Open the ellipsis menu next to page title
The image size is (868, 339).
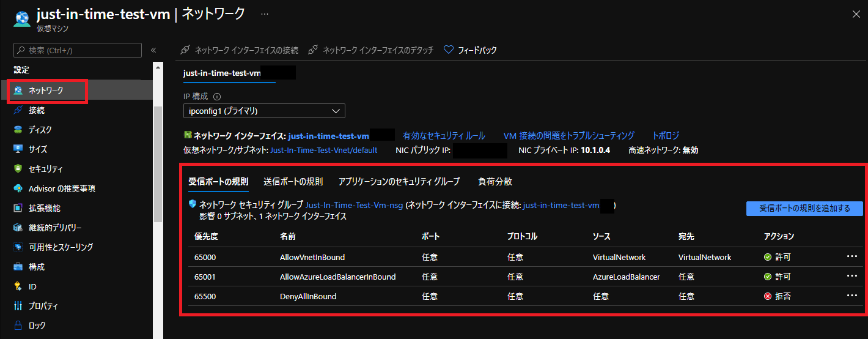[265, 13]
